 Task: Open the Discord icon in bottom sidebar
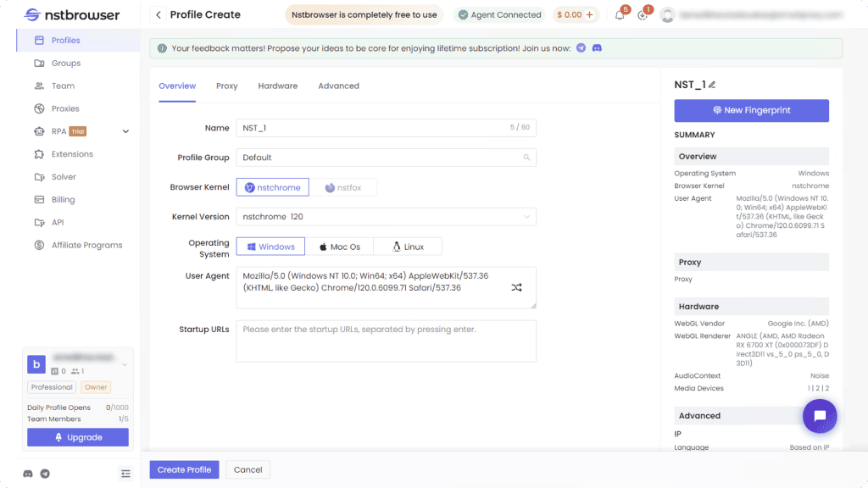28,473
